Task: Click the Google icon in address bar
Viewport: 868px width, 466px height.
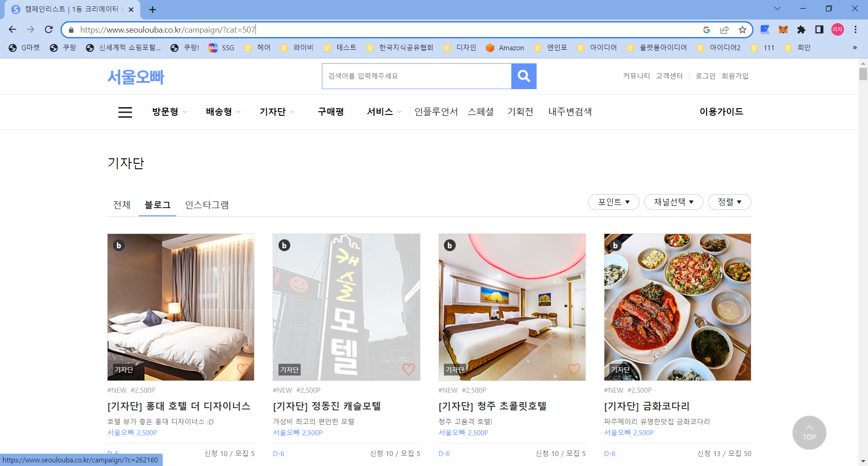Action: click(707, 30)
